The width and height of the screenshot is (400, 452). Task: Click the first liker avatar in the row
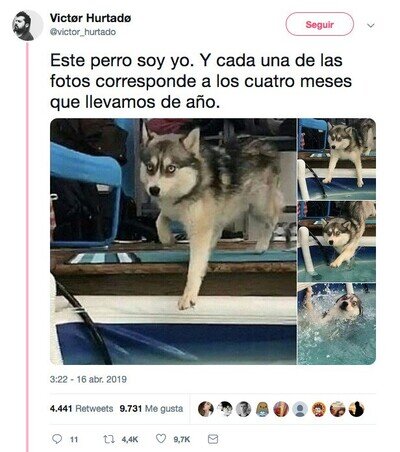point(206,409)
